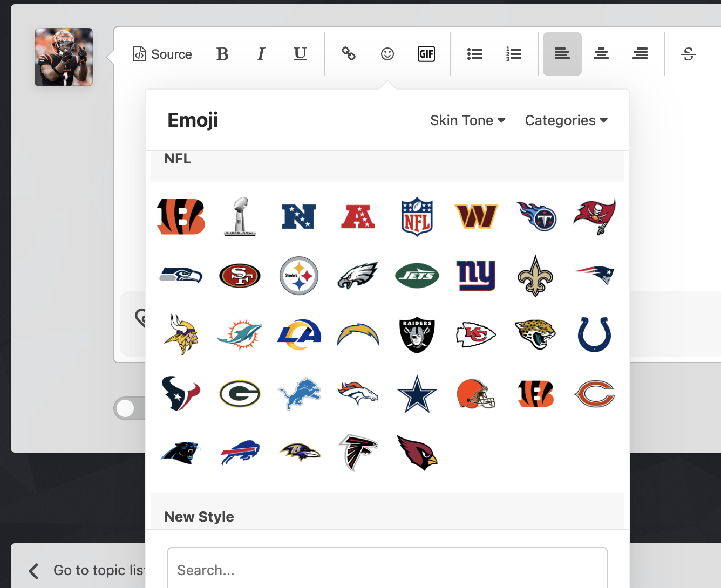This screenshot has width=721, height=588.
Task: Select the Washington Commanders emoji
Action: (x=476, y=216)
